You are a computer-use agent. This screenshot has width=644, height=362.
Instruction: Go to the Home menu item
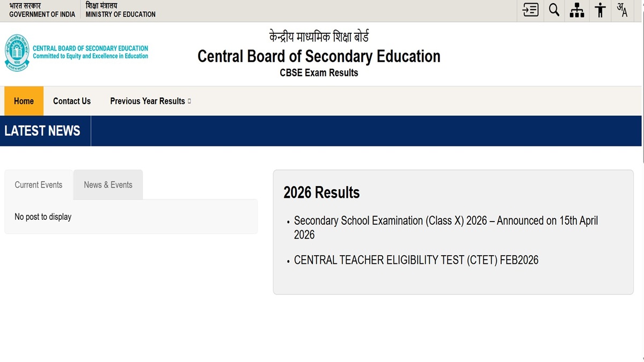(24, 101)
